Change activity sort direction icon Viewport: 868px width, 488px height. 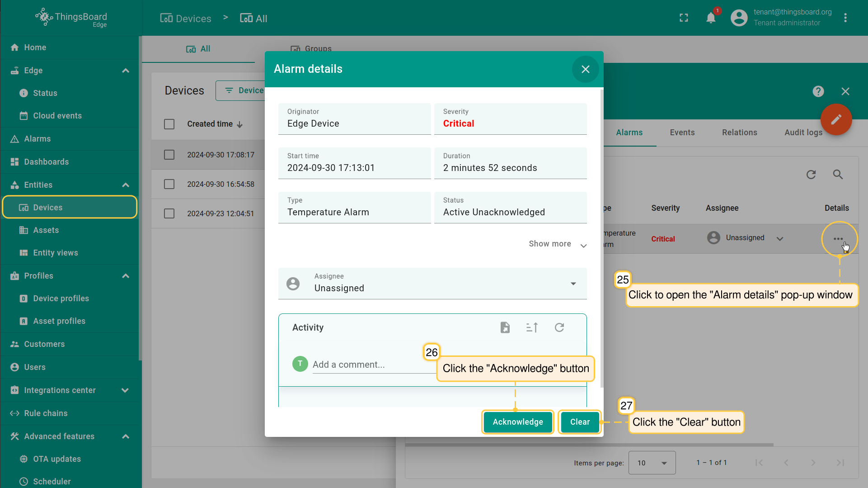click(532, 327)
